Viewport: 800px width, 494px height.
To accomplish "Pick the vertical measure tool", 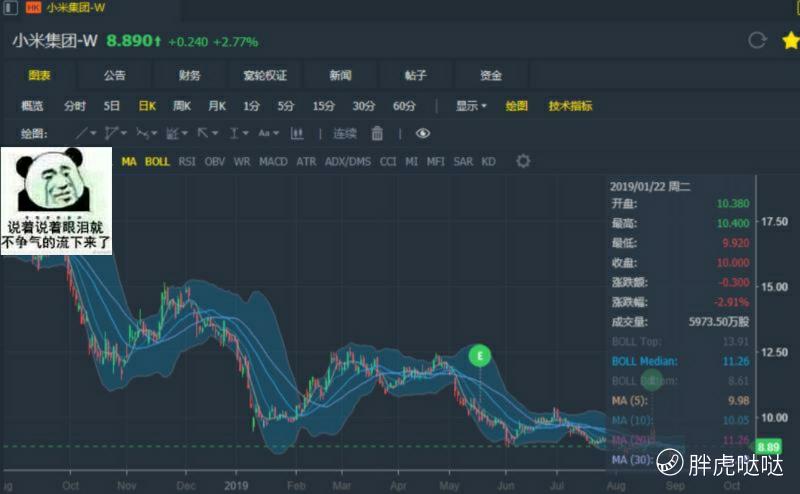I will [x=234, y=133].
